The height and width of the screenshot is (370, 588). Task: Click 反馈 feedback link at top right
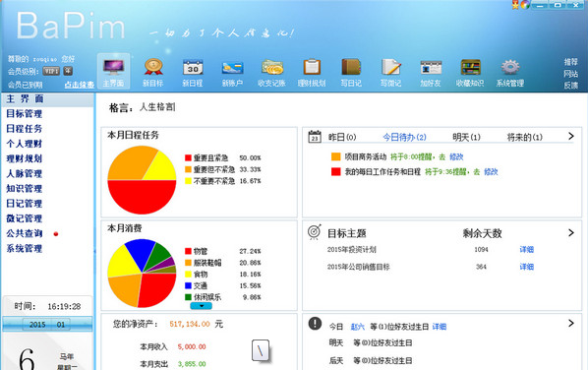pos(570,86)
